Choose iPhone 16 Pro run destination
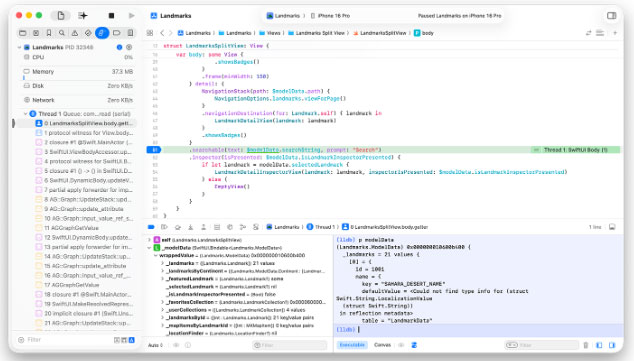634x361 pixels. (x=330, y=16)
